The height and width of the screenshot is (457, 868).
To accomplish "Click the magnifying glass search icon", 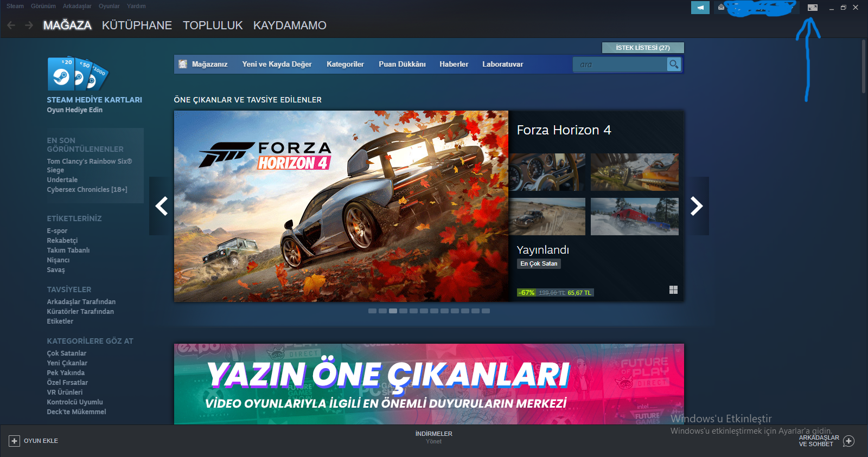I will (x=674, y=65).
